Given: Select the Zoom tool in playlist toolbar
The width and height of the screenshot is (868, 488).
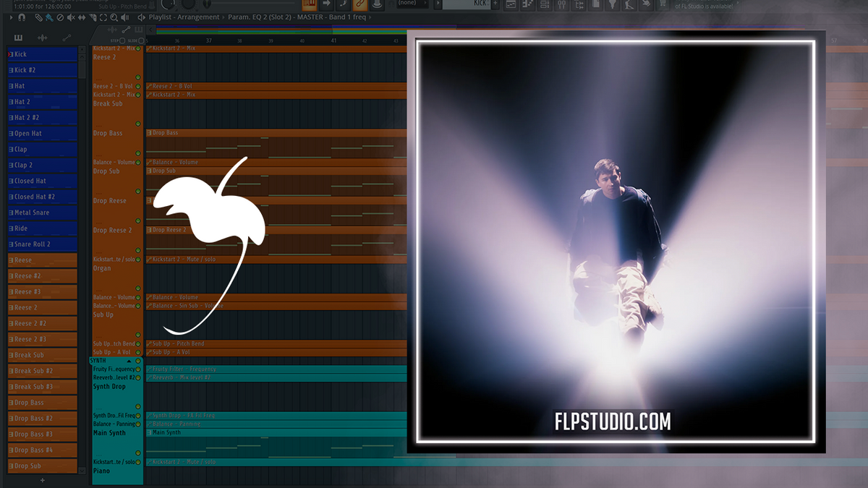Looking at the screenshot, I should click(114, 17).
